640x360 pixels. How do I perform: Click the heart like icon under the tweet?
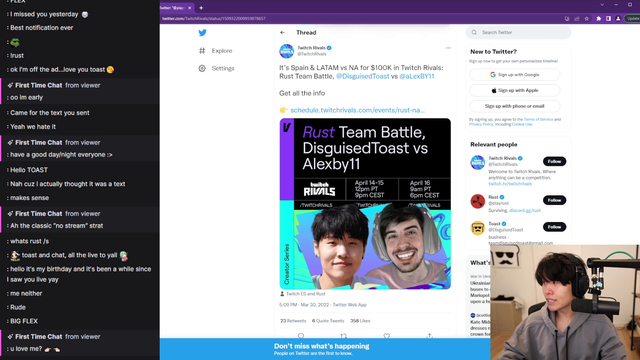click(x=387, y=336)
